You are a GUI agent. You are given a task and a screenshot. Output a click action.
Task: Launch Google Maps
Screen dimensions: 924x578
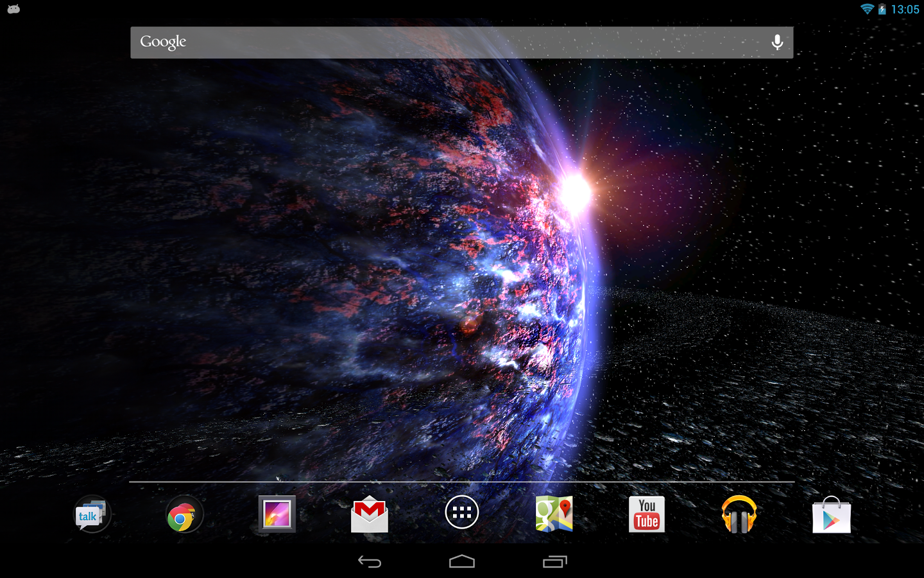pos(554,514)
